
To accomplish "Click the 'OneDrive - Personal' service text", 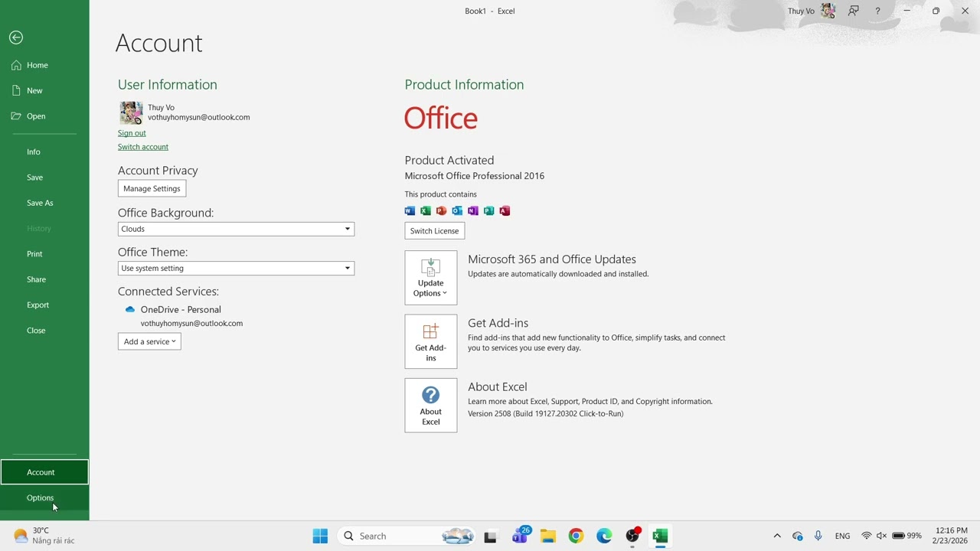I will pos(181,309).
